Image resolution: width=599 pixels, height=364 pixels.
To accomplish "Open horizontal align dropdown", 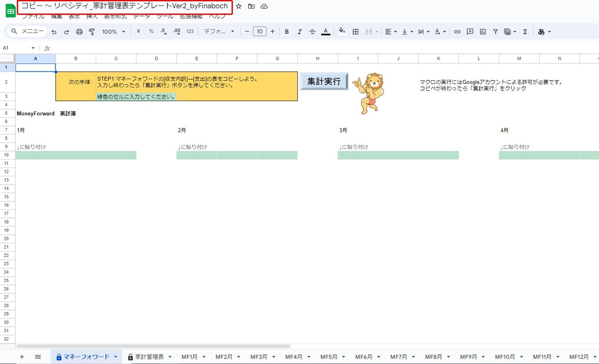I will [x=391, y=32].
